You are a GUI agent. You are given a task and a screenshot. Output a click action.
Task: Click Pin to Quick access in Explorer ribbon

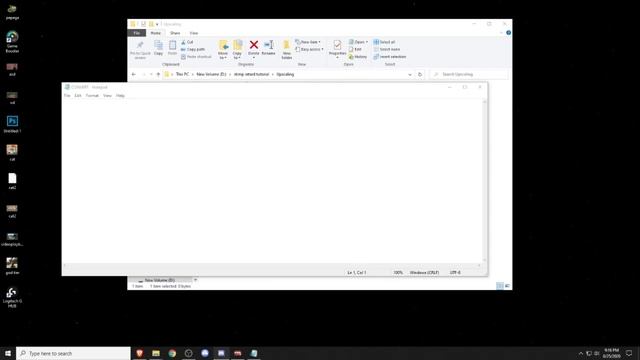[140, 50]
